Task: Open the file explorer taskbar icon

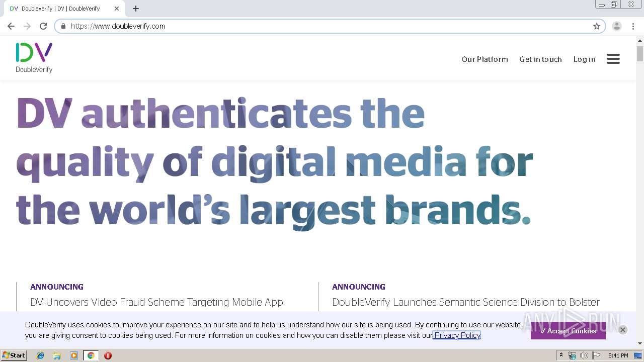Action: coord(57,355)
